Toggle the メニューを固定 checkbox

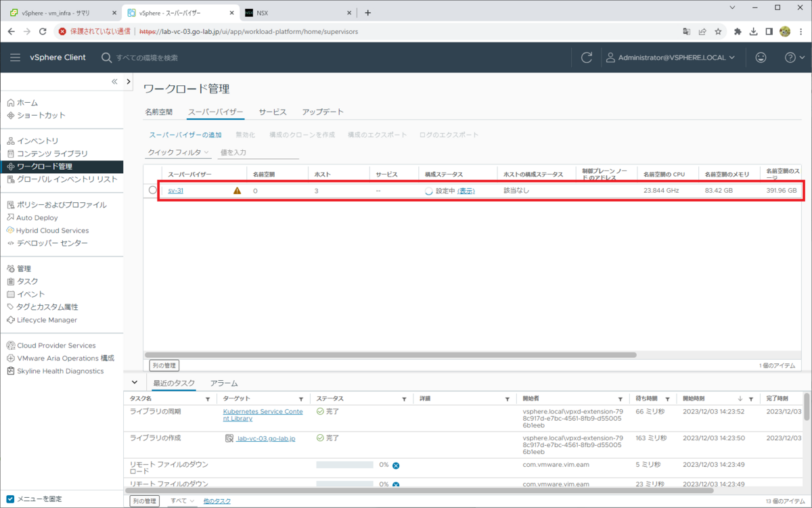point(10,499)
